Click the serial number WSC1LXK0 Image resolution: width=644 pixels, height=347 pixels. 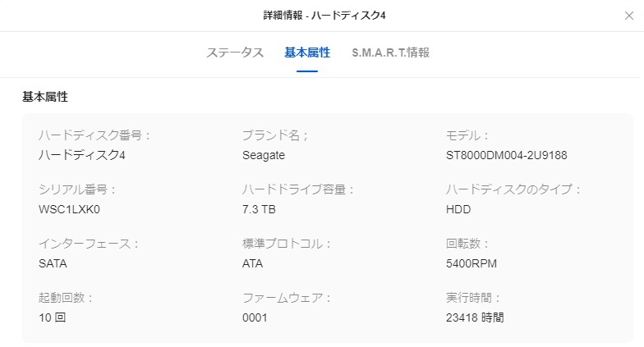tap(69, 209)
